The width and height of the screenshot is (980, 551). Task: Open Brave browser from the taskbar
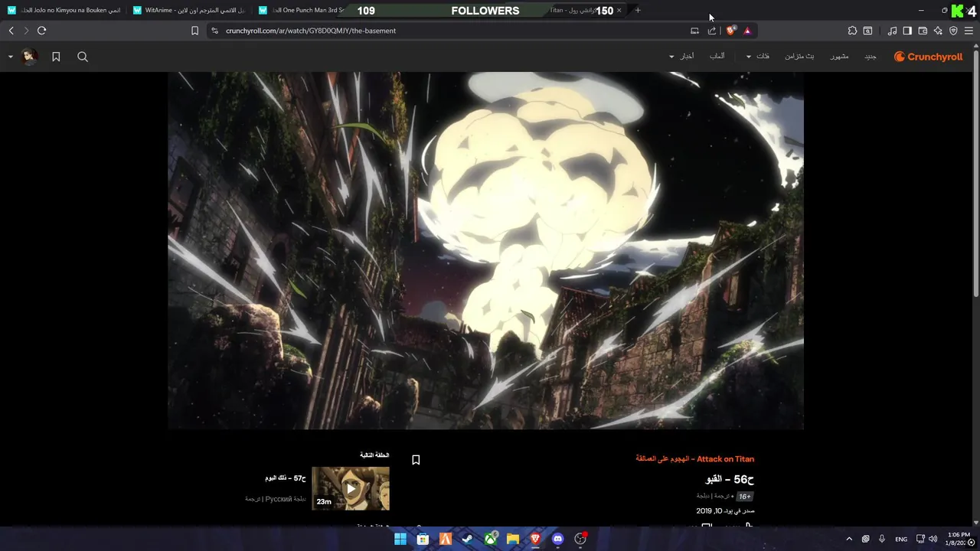pyautogui.click(x=535, y=539)
